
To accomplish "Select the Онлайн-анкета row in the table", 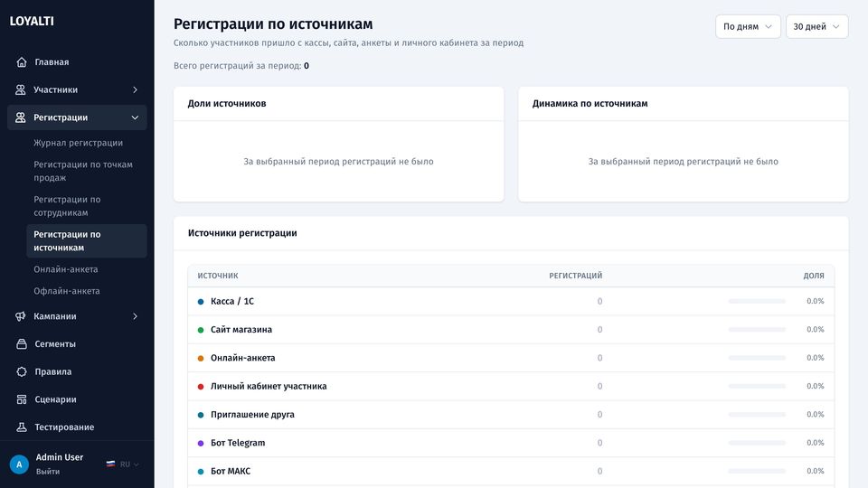I will tap(510, 358).
